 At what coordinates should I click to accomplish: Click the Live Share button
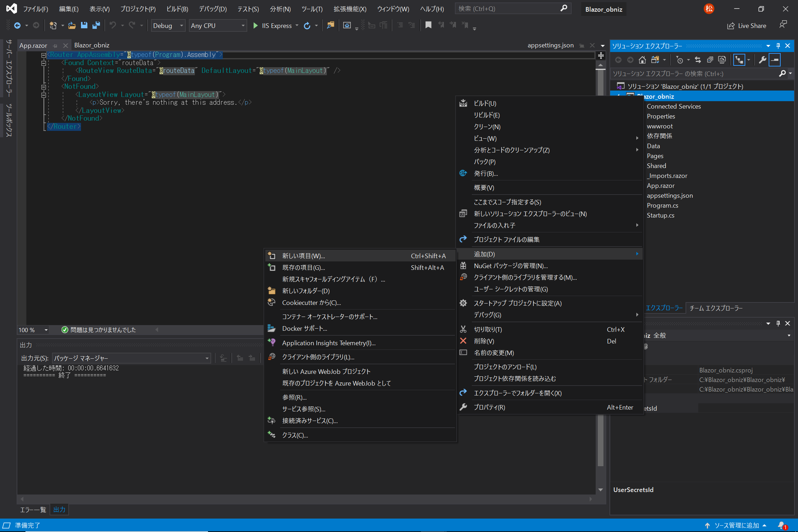tap(747, 25)
